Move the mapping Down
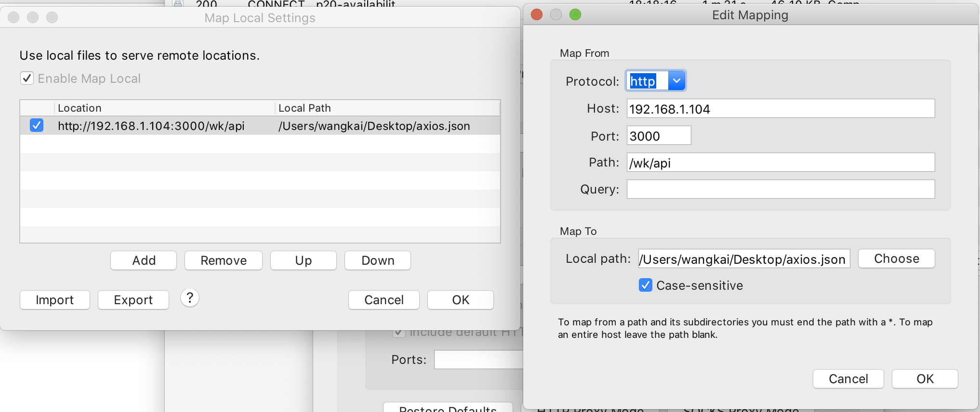This screenshot has width=980, height=412. pos(378,260)
